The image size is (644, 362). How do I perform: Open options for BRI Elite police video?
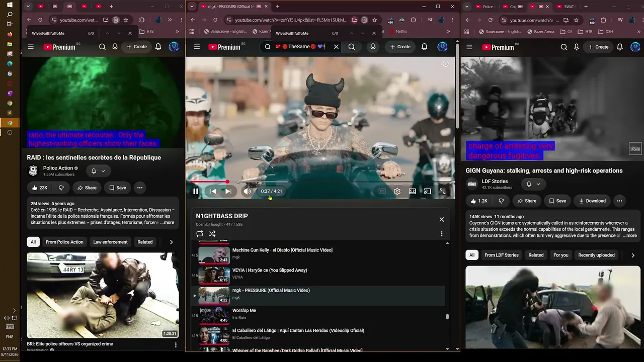pyautogui.click(x=176, y=345)
